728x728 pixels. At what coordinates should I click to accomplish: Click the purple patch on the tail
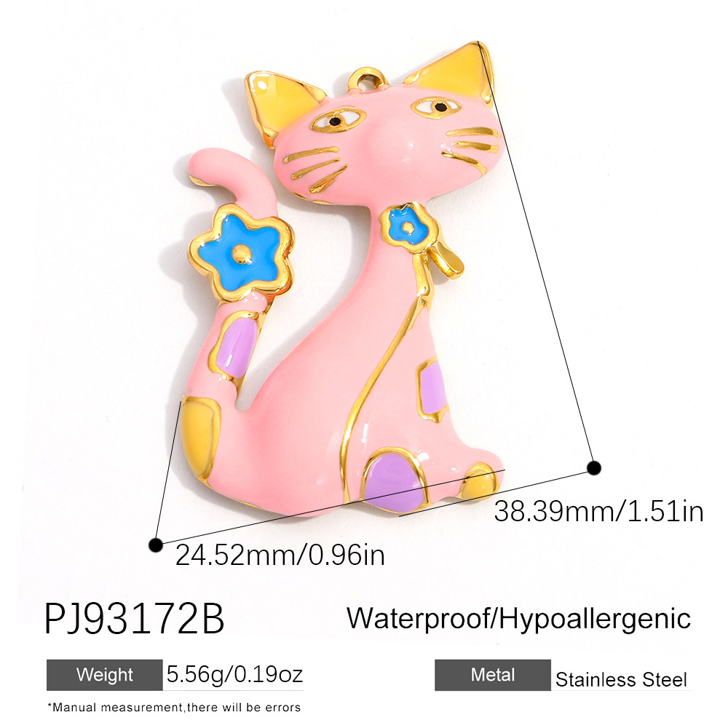click(239, 346)
